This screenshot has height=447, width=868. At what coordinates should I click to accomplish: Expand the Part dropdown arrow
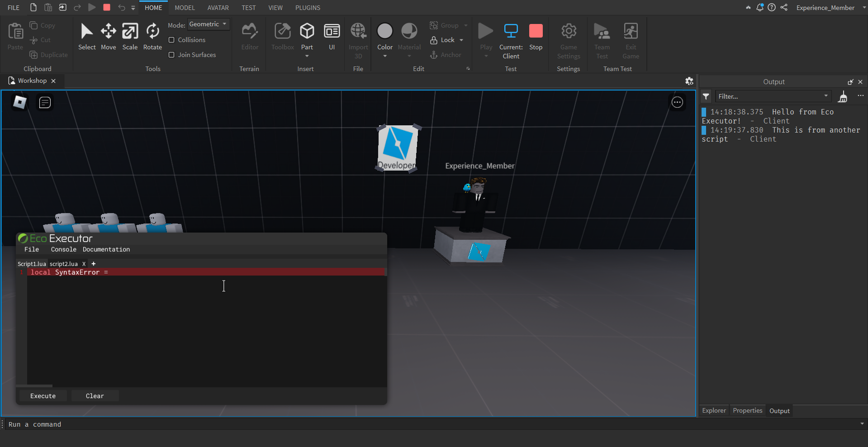pyautogui.click(x=307, y=56)
